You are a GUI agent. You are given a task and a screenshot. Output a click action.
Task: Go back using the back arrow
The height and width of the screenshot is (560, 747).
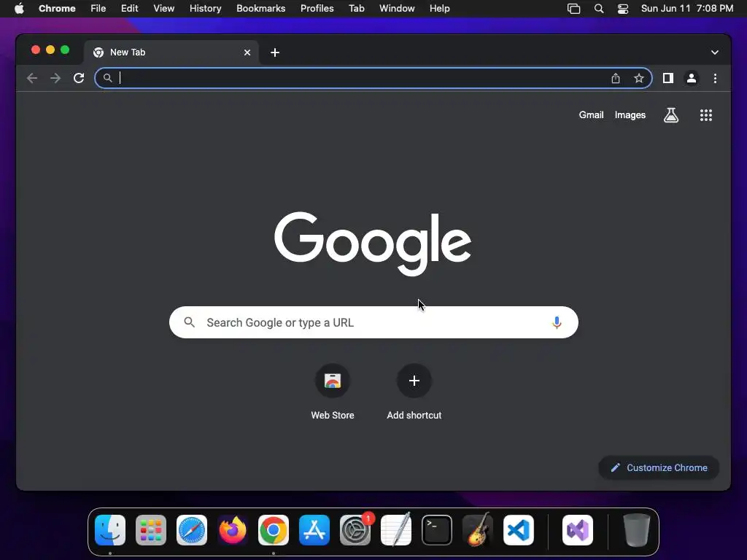pos(32,78)
